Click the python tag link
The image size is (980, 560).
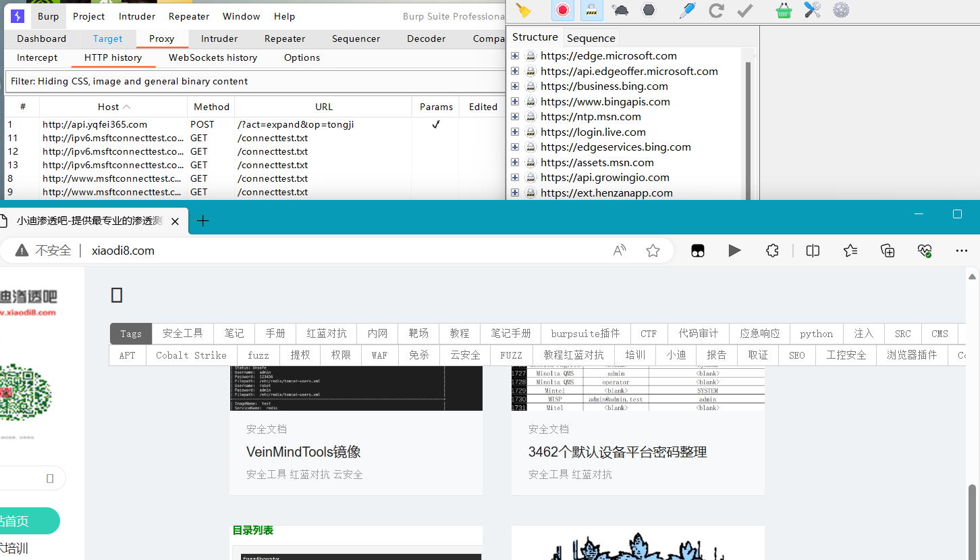click(x=816, y=334)
